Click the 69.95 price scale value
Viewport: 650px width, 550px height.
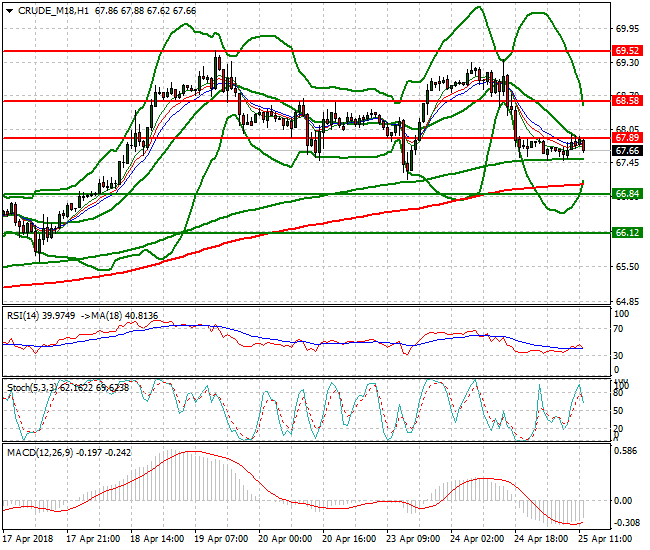point(627,29)
